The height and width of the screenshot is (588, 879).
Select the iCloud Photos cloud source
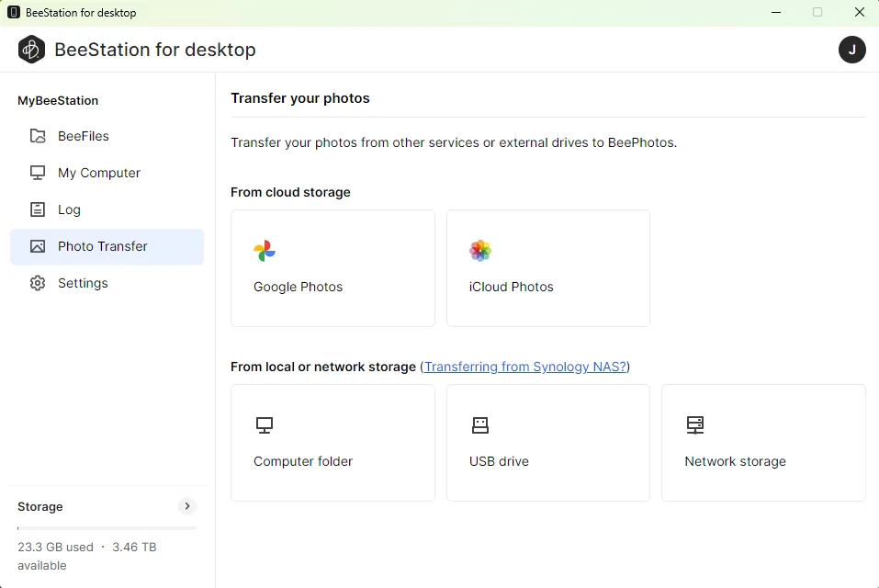(547, 267)
